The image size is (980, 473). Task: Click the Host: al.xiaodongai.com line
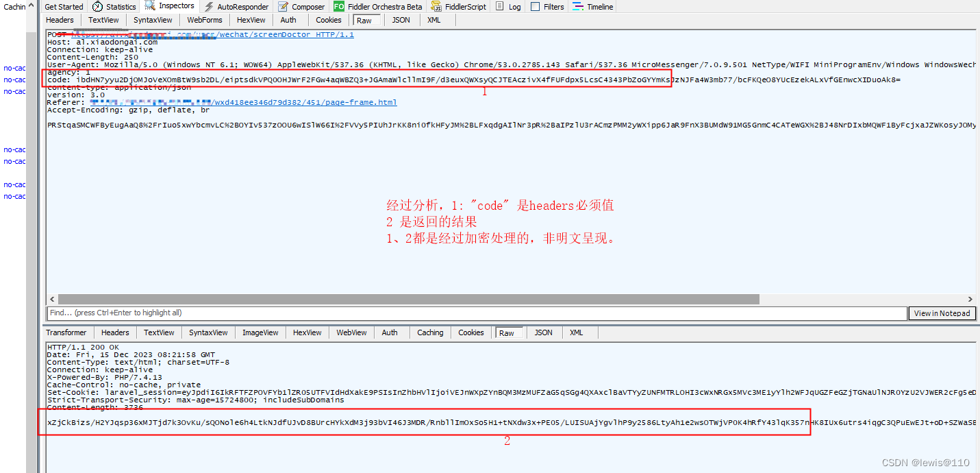coord(102,42)
